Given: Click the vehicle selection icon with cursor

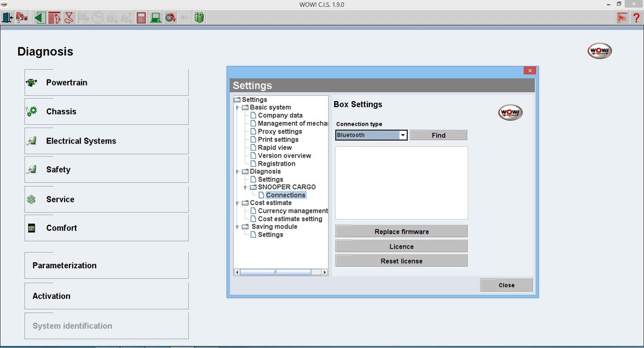Looking at the screenshot, I should pyautogui.click(x=22, y=18).
